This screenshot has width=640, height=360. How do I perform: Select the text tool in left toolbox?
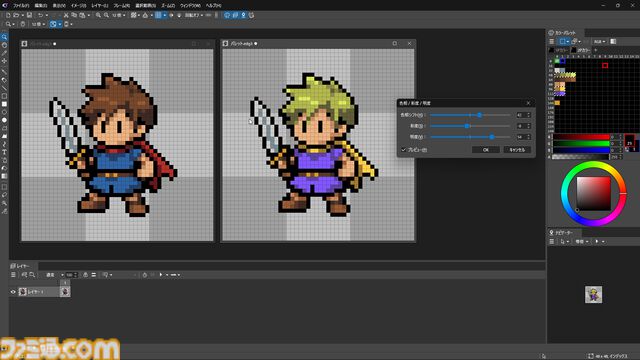4,152
